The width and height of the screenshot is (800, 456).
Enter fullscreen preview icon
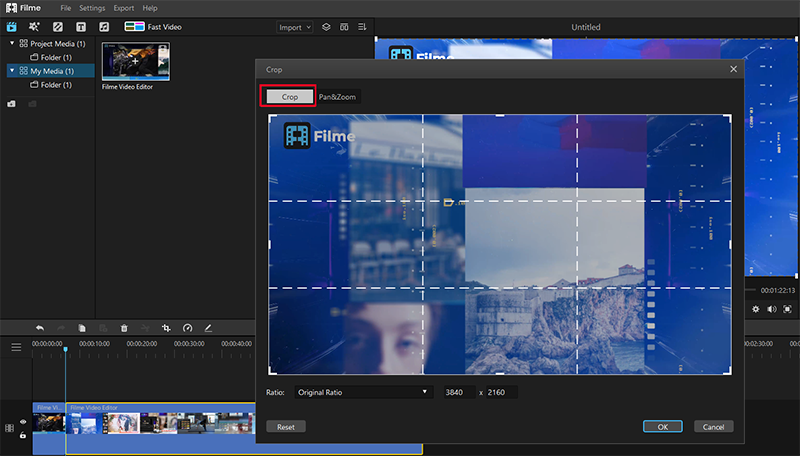787,309
